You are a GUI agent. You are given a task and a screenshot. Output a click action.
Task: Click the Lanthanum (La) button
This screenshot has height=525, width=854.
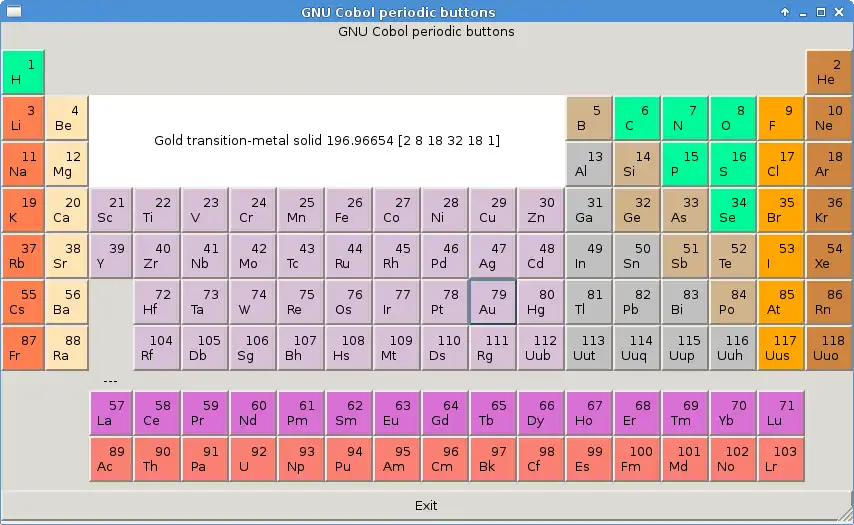[111, 413]
